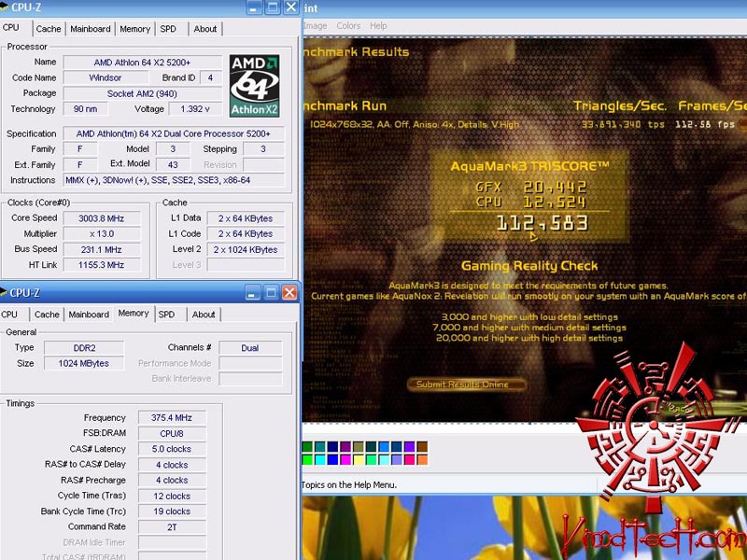
Task: Pick the pure blue palette color in the bottom row
Action: point(333,459)
